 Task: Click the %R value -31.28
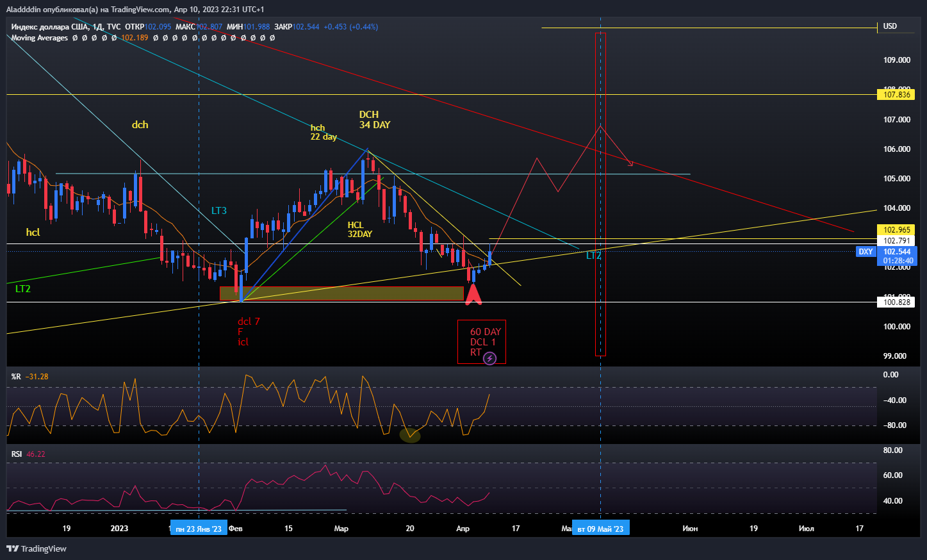37,376
